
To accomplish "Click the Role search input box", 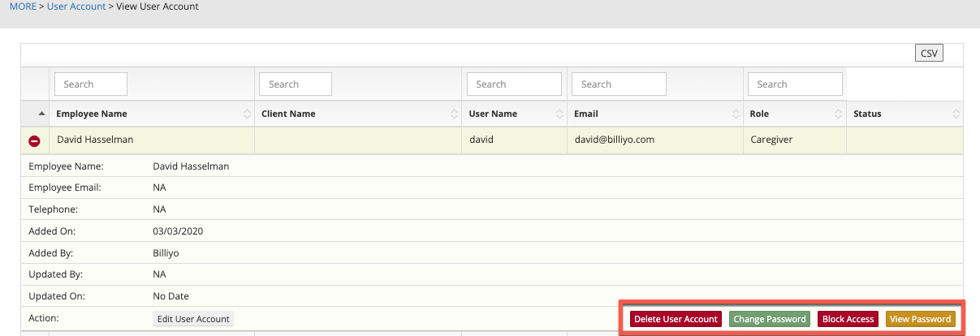I will click(795, 84).
